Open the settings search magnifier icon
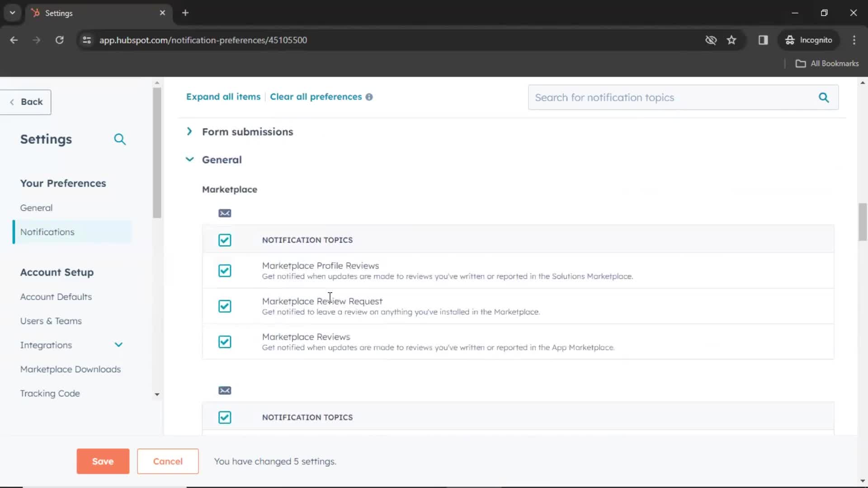This screenshot has height=488, width=868. [x=120, y=139]
